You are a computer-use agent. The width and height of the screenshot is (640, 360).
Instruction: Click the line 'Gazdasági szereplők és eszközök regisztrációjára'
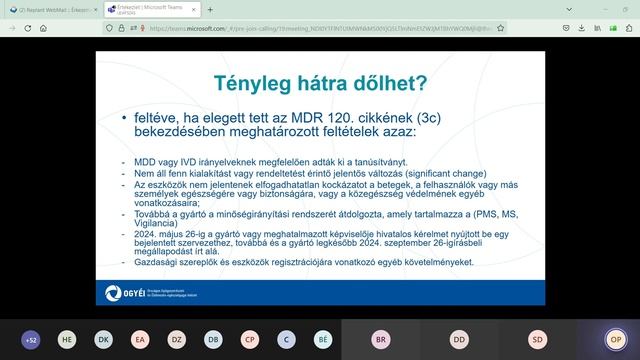(304, 262)
